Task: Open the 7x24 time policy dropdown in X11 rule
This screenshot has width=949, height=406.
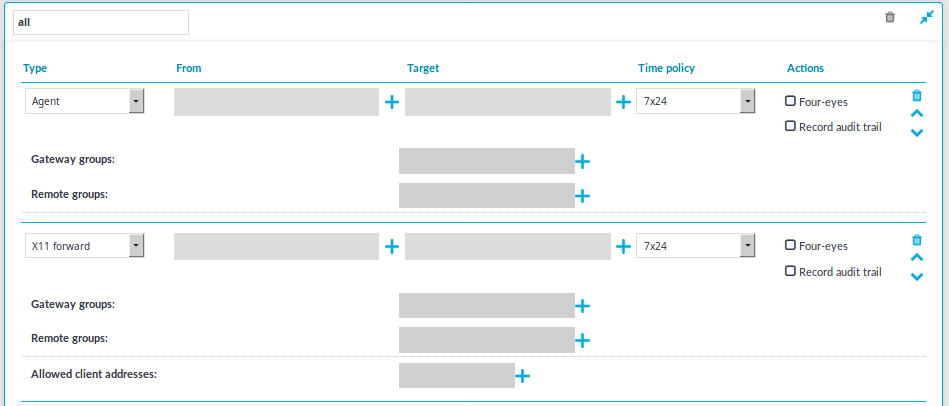Action: click(695, 246)
